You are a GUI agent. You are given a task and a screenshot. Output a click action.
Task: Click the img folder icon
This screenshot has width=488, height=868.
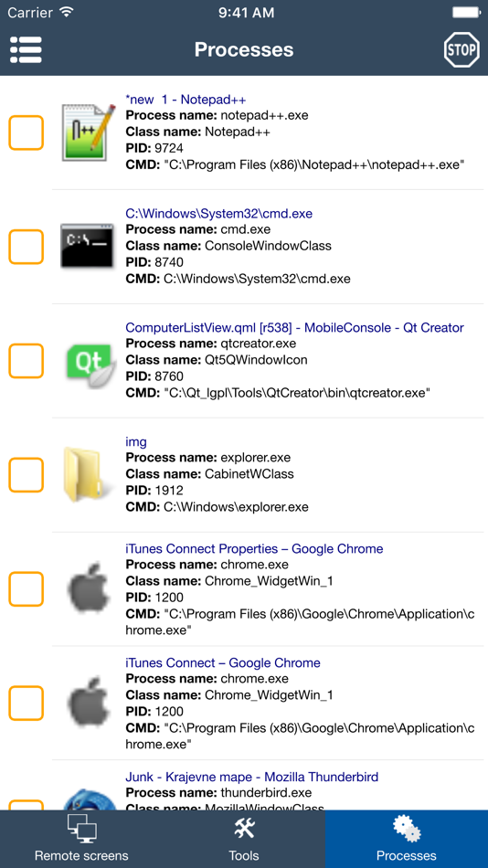(x=87, y=475)
